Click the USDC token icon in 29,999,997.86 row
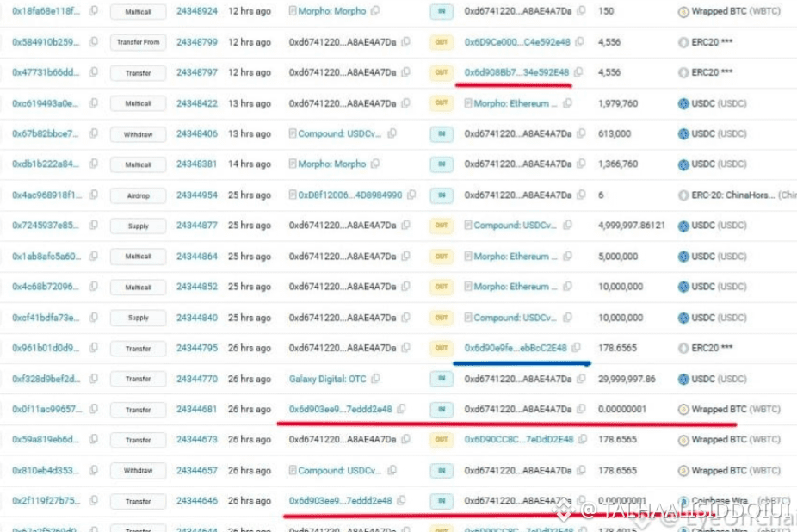The width and height of the screenshot is (797, 532). [x=683, y=379]
